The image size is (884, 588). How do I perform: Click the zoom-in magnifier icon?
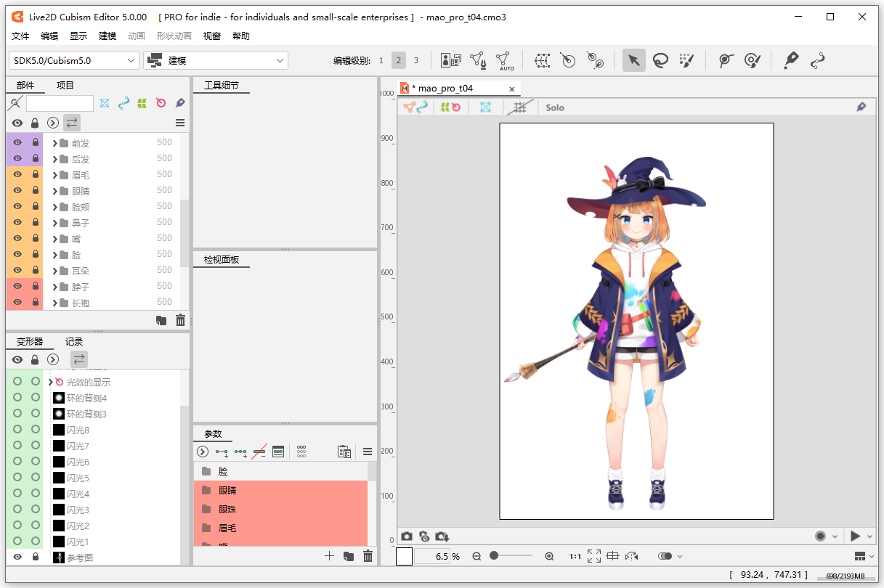[549, 556]
